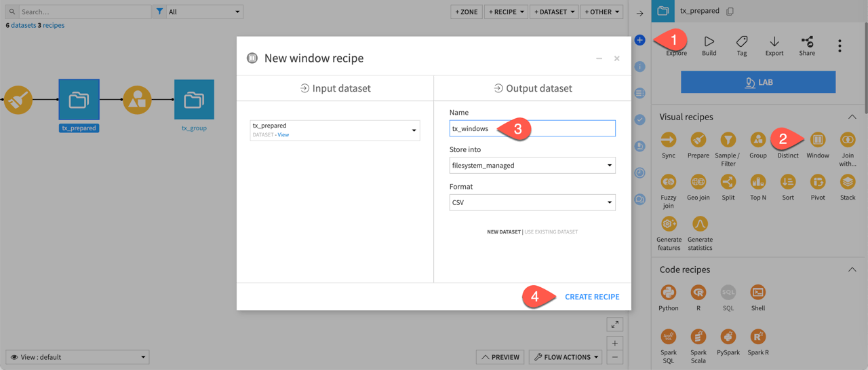Click the flow Search field
The width and height of the screenshot is (868, 370).
84,12
